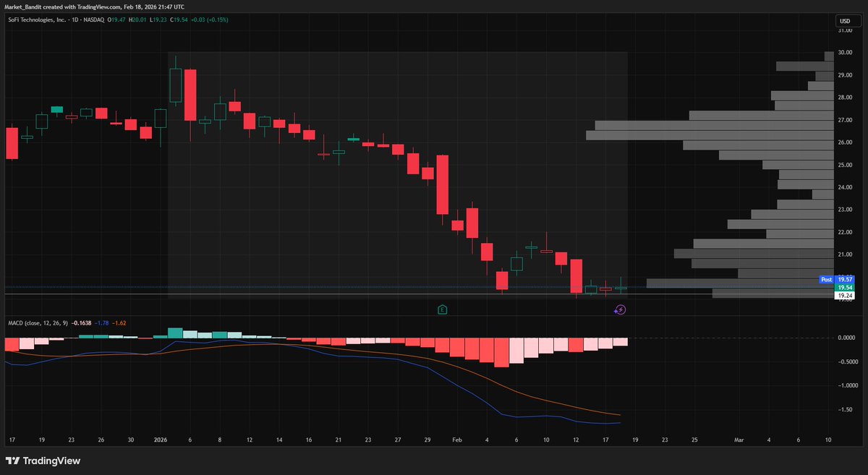
Task: Click the 30.00 level on the price scale
Action: [x=845, y=52]
